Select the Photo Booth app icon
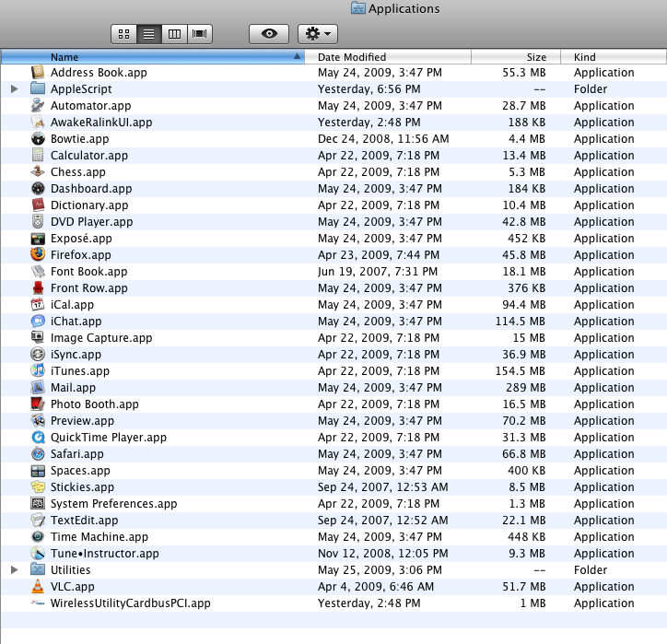The height and width of the screenshot is (644, 667). tap(38, 404)
